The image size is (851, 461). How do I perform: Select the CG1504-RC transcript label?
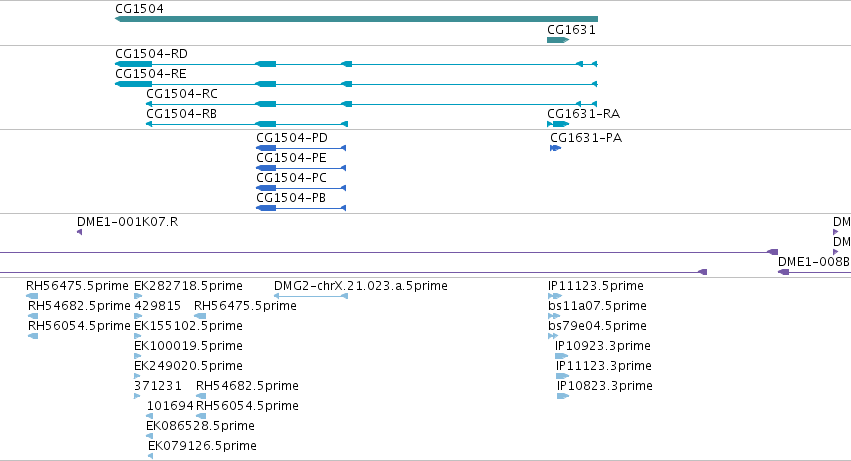click(x=182, y=94)
